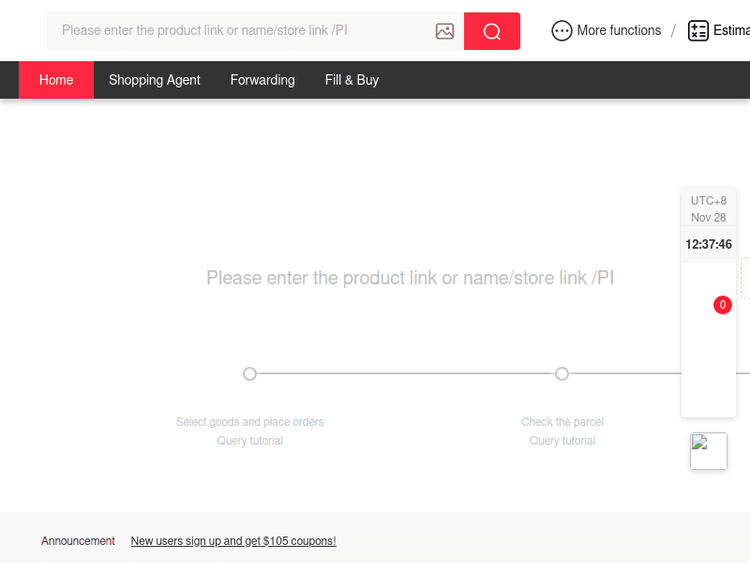This screenshot has height=563, width=750.
Task: Switch to the Forwarding tab
Action: point(262,80)
